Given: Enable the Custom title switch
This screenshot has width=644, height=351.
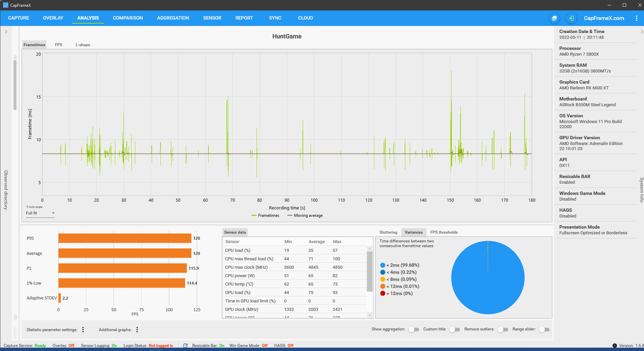Looking at the screenshot, I should click(x=455, y=329).
